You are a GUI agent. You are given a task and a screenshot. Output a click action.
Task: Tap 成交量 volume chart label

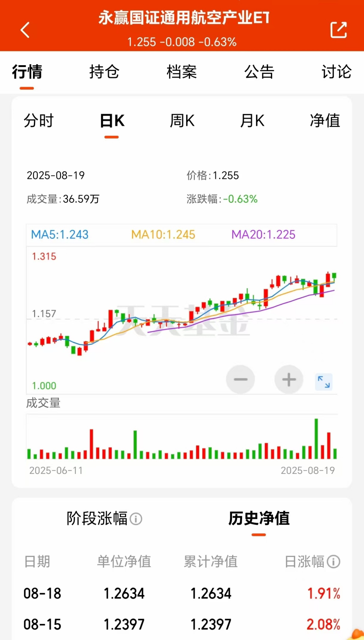click(x=44, y=403)
